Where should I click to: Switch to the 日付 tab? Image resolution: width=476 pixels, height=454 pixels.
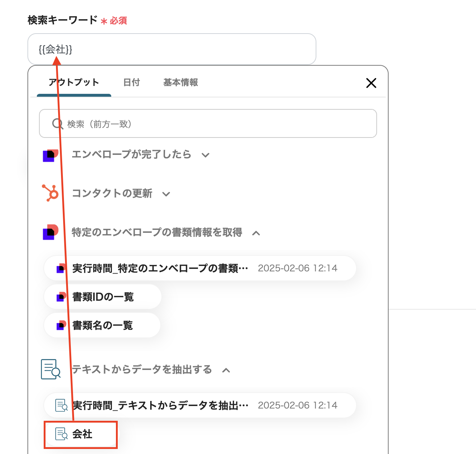pos(131,83)
